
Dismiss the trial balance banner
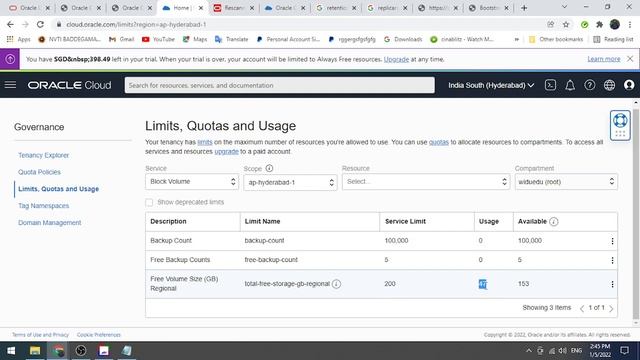point(630,59)
